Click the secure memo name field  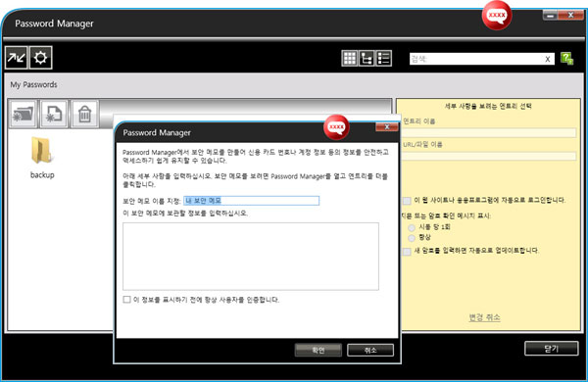click(251, 201)
